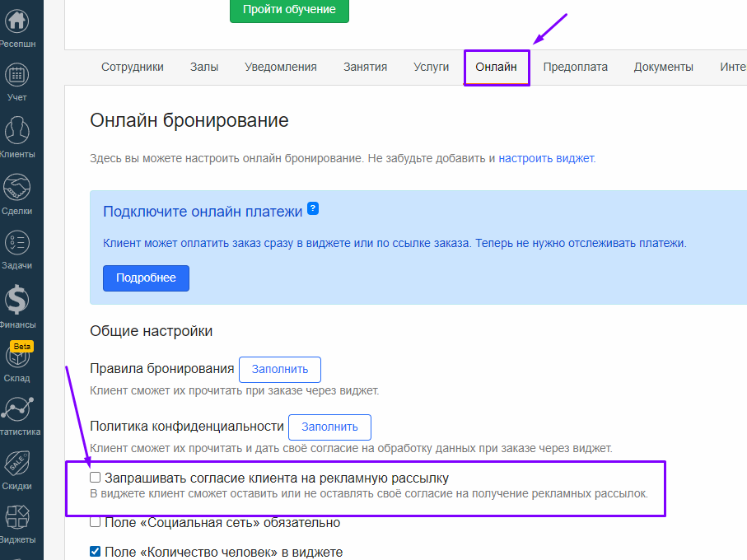747x560 pixels.
Task: Open the Скидки sale tag icon
Action: [x=16, y=464]
